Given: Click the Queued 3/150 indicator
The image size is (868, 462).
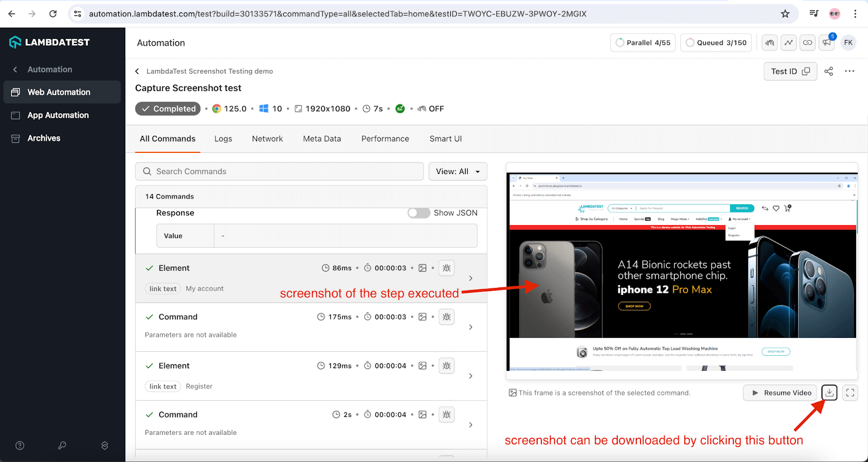Looking at the screenshot, I should click(716, 43).
